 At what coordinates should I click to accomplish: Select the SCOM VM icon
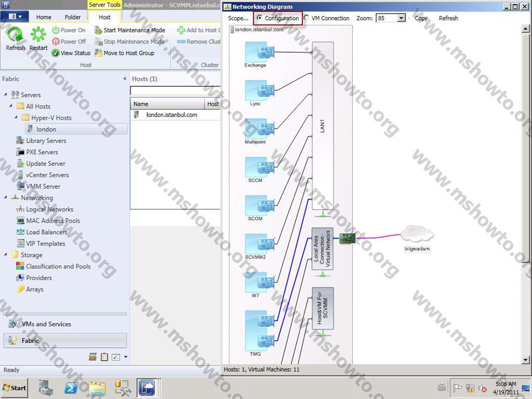[x=259, y=205]
